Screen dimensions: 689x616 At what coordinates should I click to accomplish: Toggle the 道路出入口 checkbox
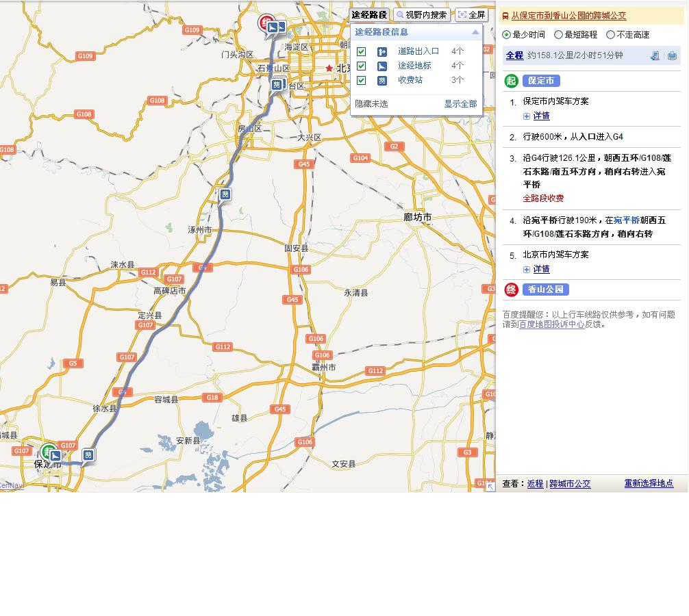point(361,52)
